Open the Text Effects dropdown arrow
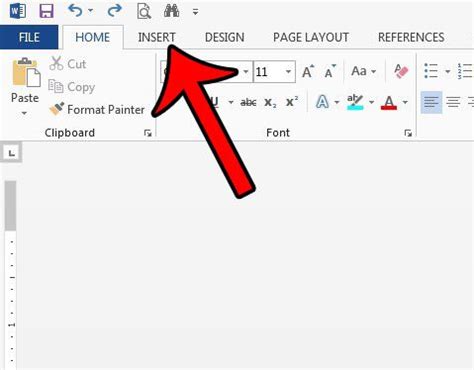 tap(337, 102)
